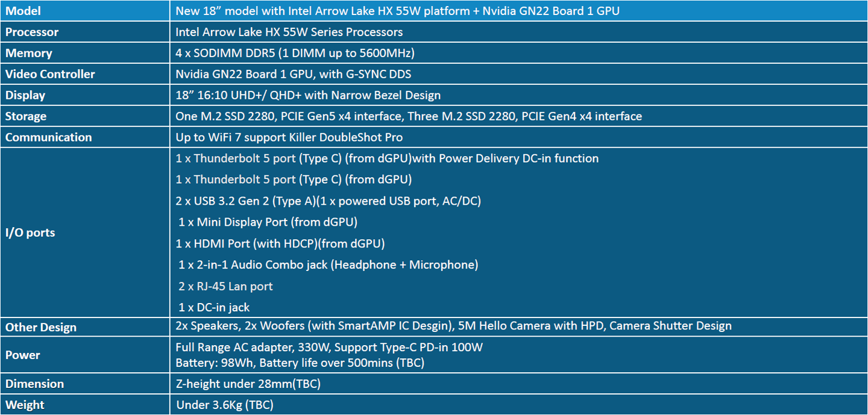Select the HDMI Port with HDCP line
This screenshot has height=415, width=868.
[x=280, y=243]
